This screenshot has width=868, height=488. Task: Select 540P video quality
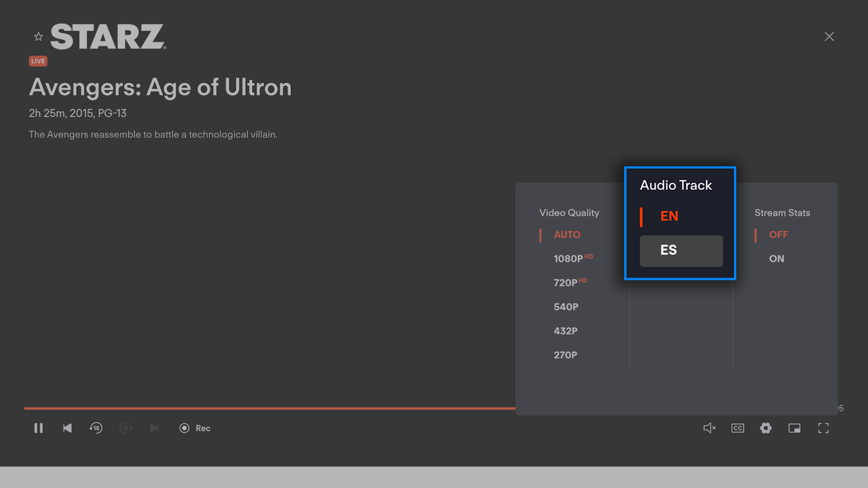(566, 307)
